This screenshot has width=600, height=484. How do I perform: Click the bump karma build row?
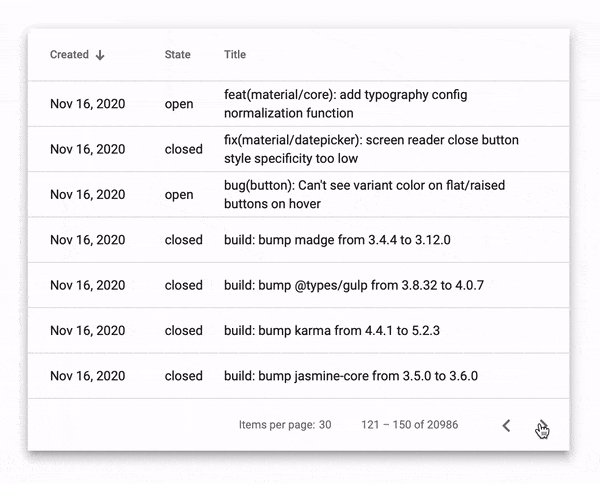pos(333,331)
